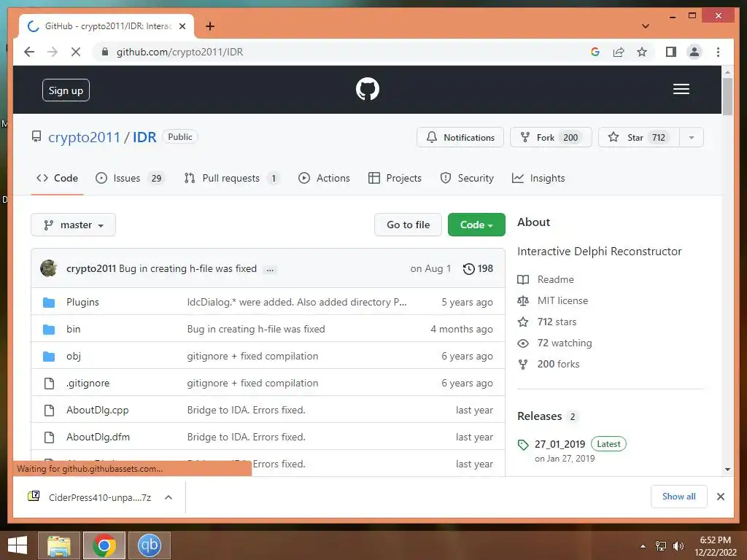This screenshot has height=560, width=747.
Task: Click the padlock site info icon
Action: (105, 52)
